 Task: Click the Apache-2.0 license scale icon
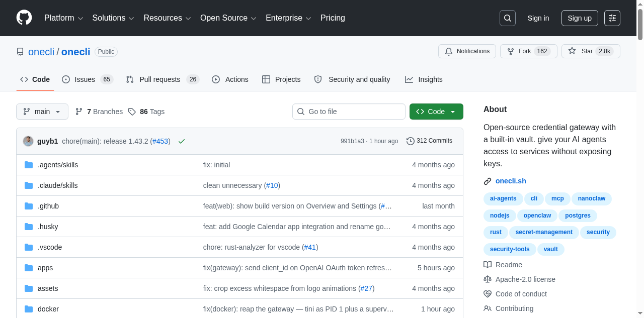click(488, 279)
